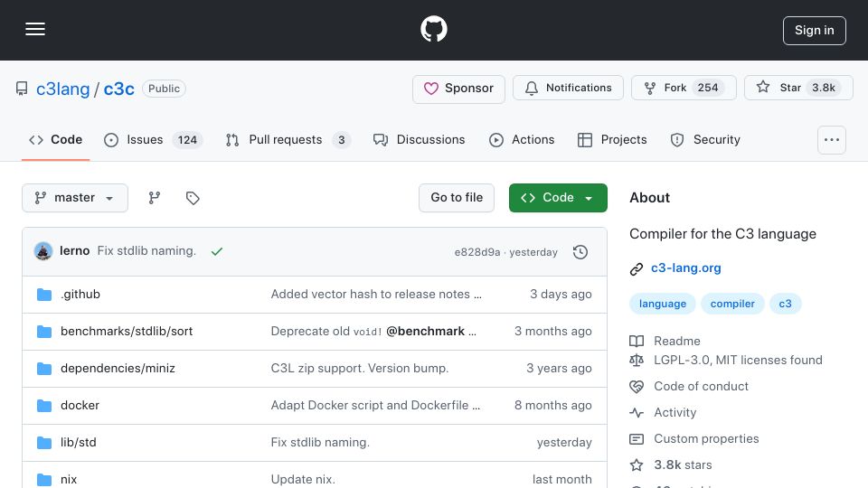Select the 'compiler' topic tag
Viewport: 868px width, 488px height.
point(732,304)
